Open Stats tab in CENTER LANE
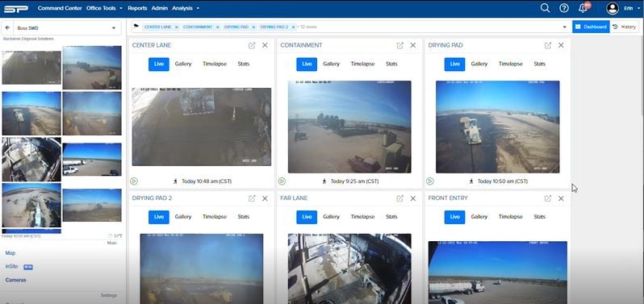Image resolution: width=644 pixels, height=304 pixels. [244, 64]
